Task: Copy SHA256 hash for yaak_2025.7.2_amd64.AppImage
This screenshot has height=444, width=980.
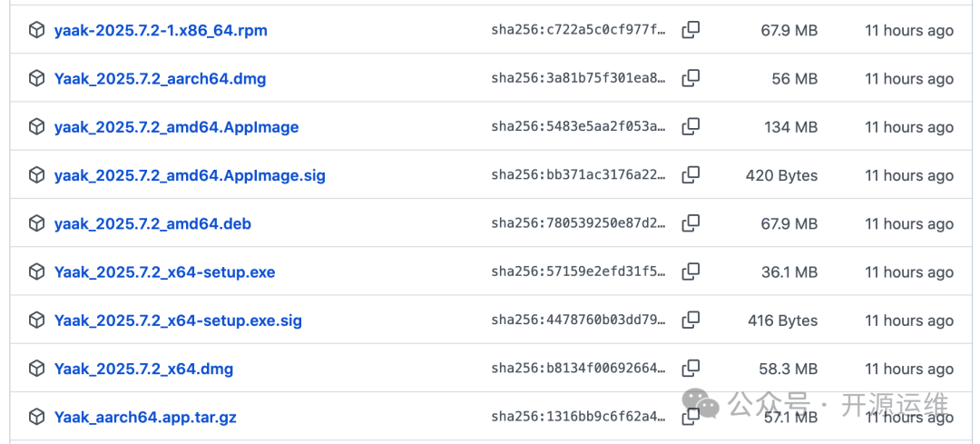Action: [691, 126]
